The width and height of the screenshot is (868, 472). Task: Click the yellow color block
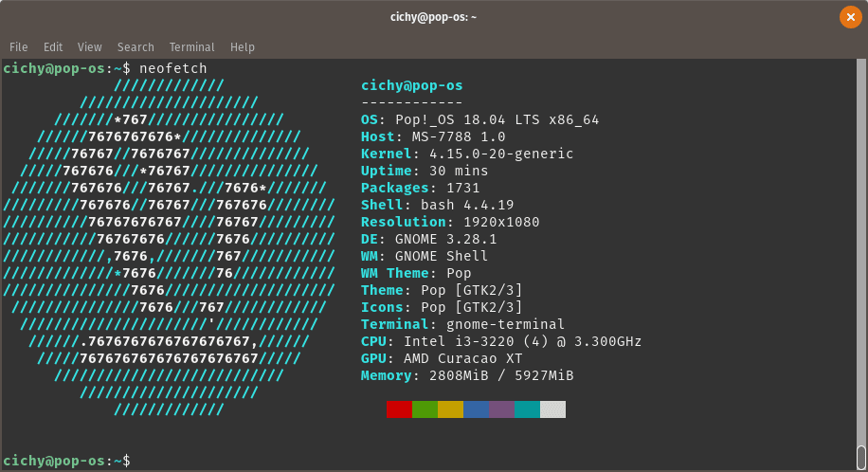click(x=451, y=409)
